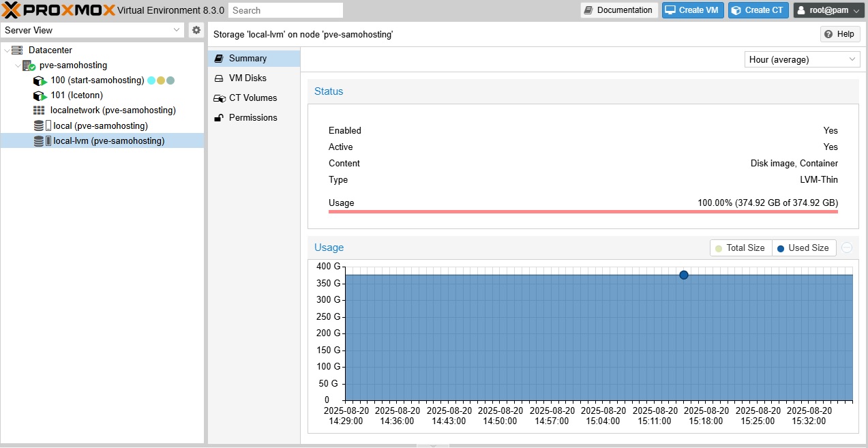This screenshot has height=448, width=868.
Task: Open container 100 (start-samohosting)
Action: pyautogui.click(x=97, y=80)
